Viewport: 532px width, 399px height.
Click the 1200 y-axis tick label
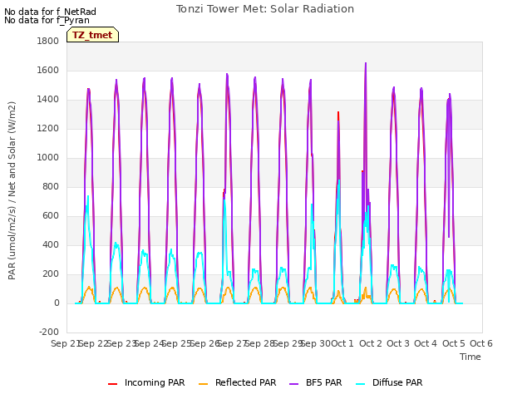(48, 129)
